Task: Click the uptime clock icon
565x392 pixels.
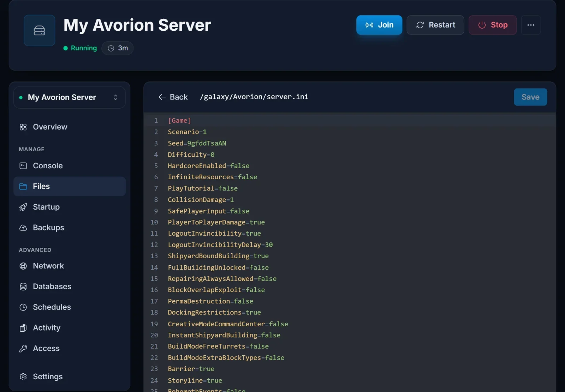Action: point(111,48)
